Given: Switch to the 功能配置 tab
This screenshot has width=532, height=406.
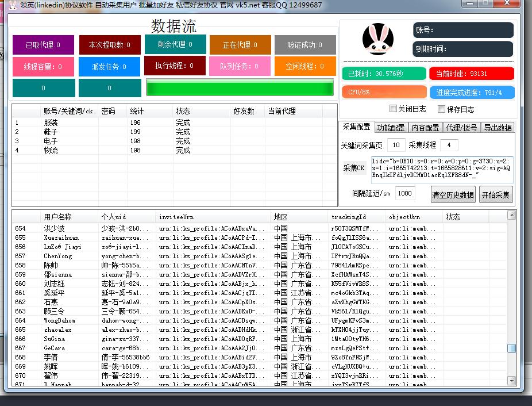Looking at the screenshot, I should point(391,128).
